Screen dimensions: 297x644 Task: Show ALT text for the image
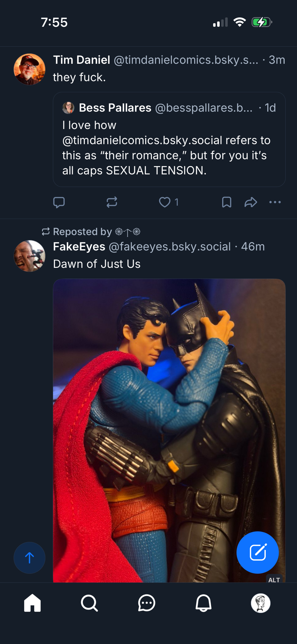(274, 580)
